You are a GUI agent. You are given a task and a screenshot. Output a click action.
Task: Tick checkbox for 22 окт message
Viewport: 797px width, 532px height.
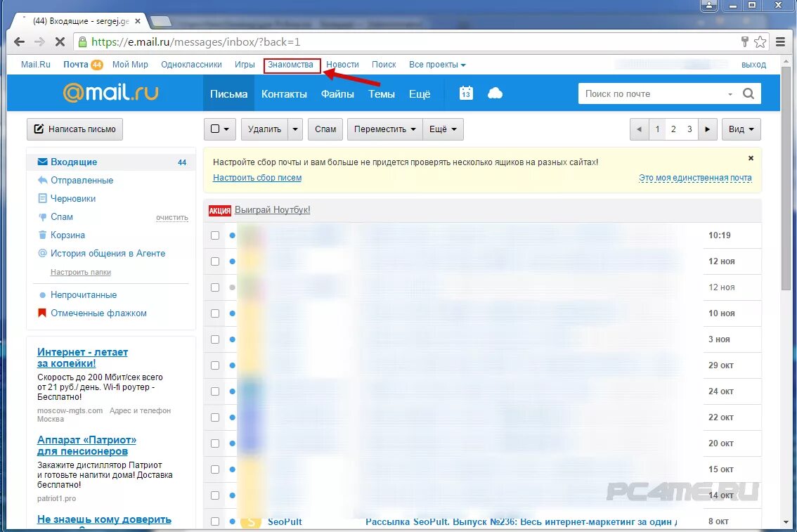pyautogui.click(x=215, y=417)
